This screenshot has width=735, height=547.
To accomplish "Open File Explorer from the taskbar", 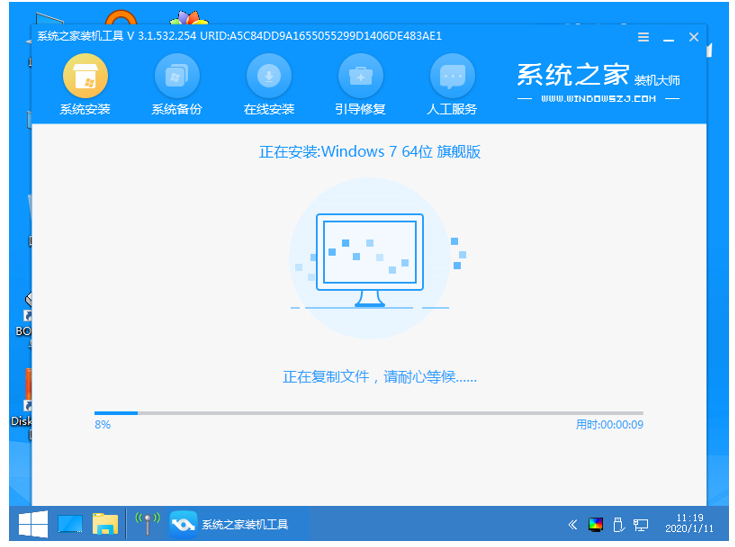I will 105,524.
